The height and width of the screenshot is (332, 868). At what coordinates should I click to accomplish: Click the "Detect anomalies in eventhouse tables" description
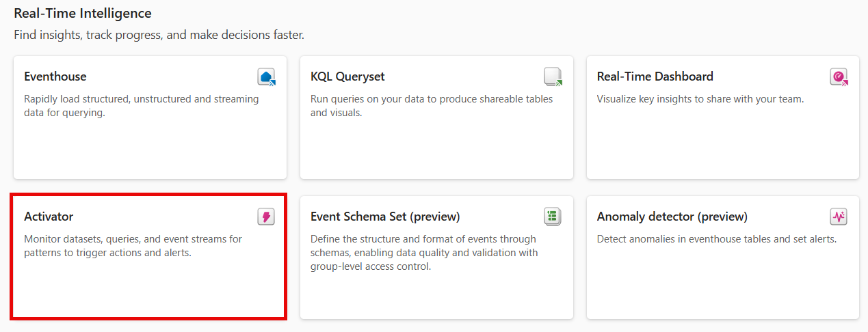click(x=716, y=239)
